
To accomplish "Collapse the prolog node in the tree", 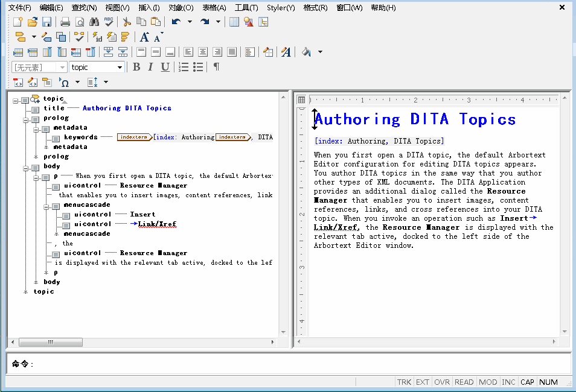I will coord(26,120).
